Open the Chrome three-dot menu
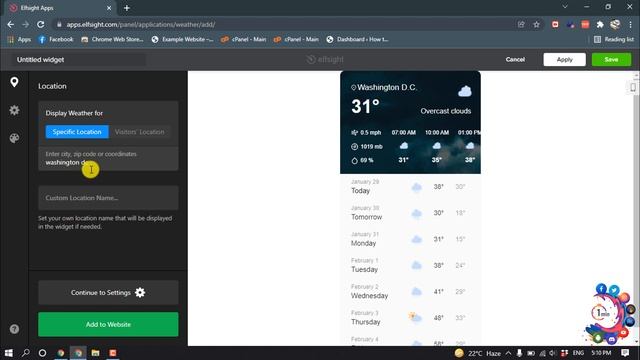The image size is (640, 360). (631, 24)
